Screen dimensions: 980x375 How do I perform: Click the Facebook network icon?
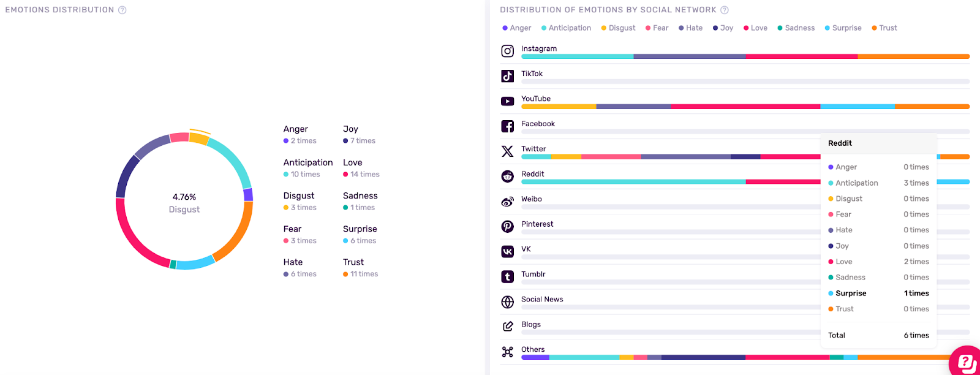507,126
